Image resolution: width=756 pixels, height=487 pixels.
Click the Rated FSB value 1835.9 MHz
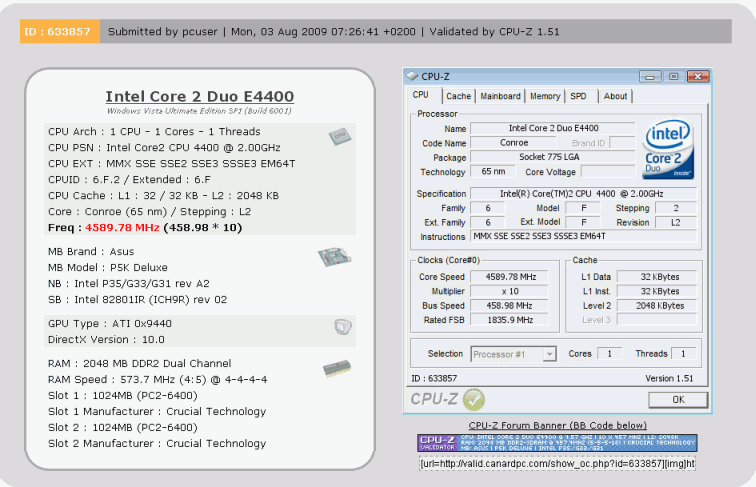click(x=510, y=320)
